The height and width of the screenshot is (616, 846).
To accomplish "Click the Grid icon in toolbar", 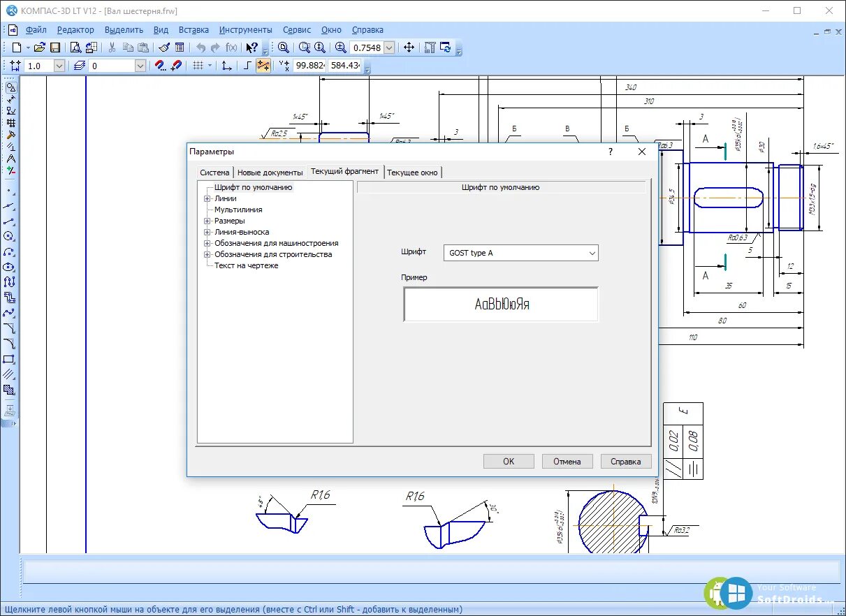I will pyautogui.click(x=198, y=66).
